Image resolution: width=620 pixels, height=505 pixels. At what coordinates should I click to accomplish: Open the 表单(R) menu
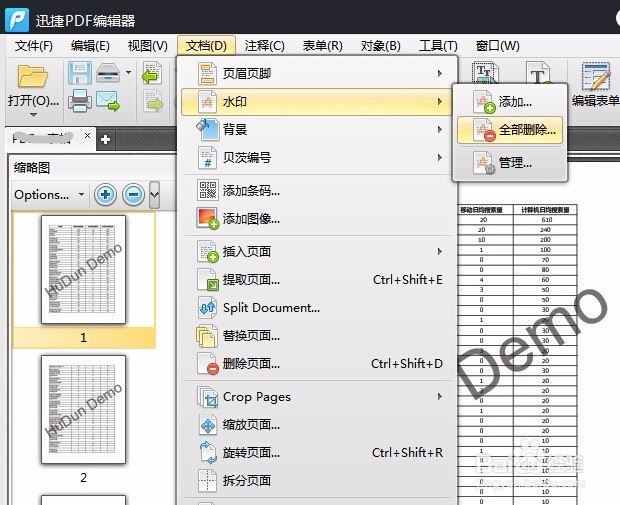click(x=322, y=46)
